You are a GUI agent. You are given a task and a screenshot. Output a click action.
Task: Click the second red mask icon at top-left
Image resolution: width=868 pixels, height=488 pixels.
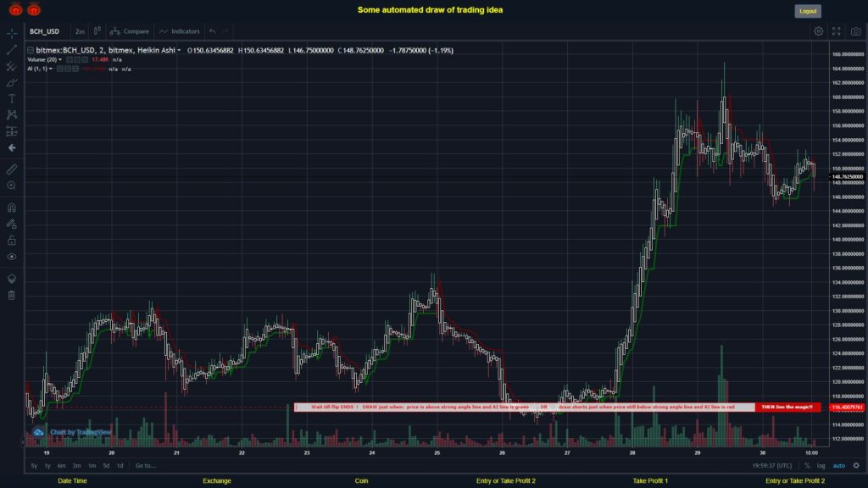[x=34, y=9]
